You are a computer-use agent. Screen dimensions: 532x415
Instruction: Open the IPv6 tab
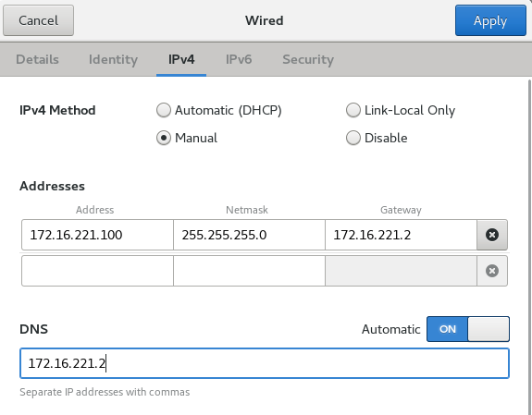pyautogui.click(x=239, y=59)
